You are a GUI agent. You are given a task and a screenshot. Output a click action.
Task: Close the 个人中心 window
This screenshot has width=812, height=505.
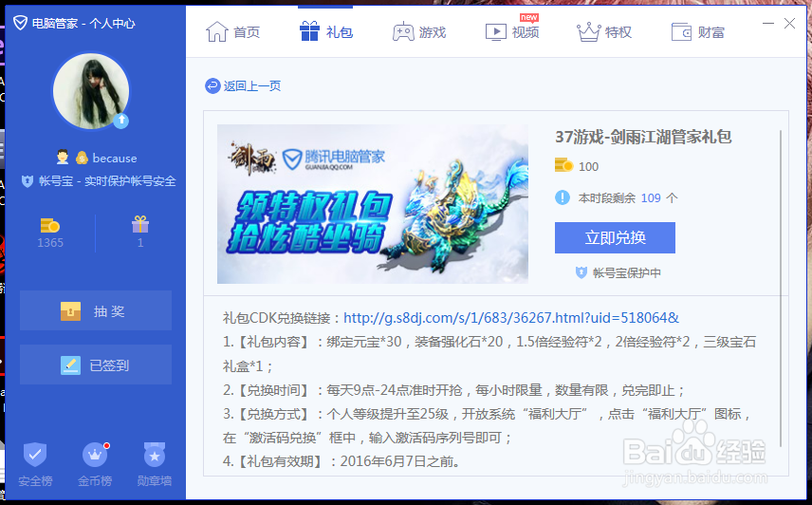[789, 24]
